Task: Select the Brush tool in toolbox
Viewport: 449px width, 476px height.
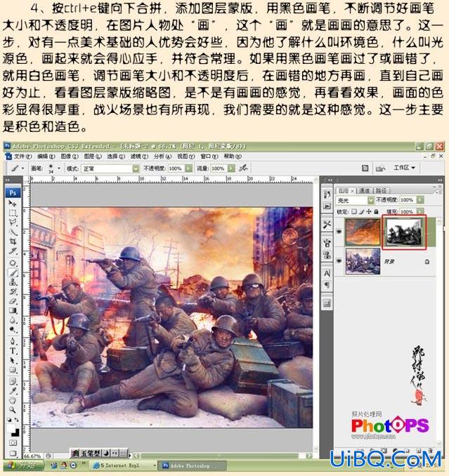Action: [x=13, y=272]
